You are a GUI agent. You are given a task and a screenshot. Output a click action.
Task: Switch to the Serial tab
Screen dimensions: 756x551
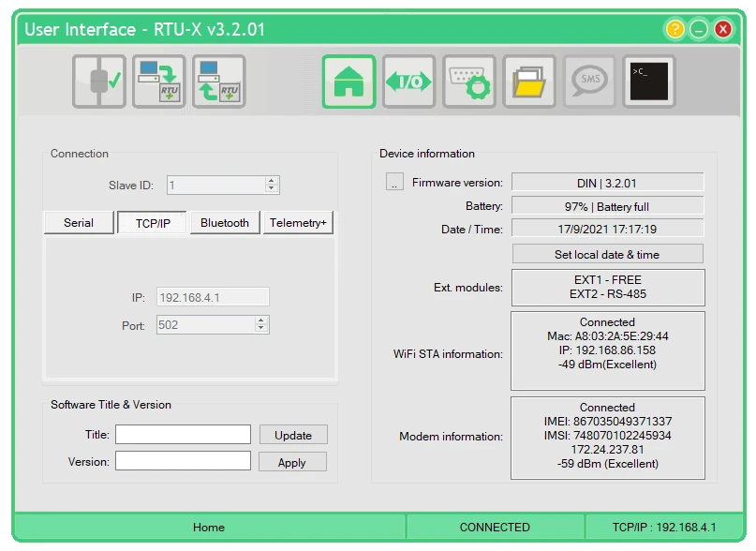[79, 223]
